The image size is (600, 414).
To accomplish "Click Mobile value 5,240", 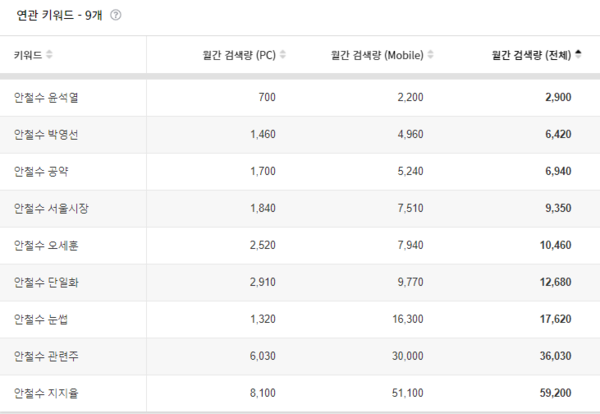I will pos(411,171).
